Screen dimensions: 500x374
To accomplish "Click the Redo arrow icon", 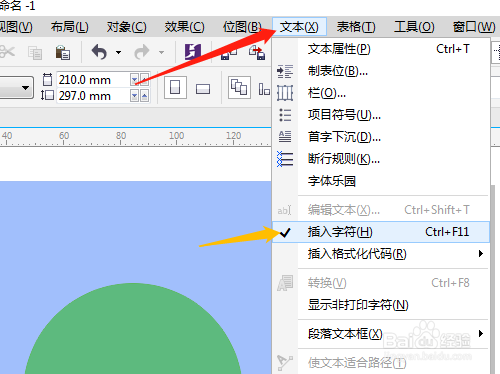I will coord(142,52).
